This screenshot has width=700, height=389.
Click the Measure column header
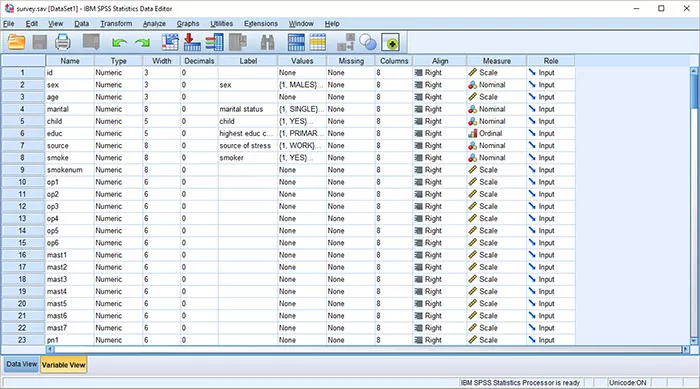pos(496,61)
